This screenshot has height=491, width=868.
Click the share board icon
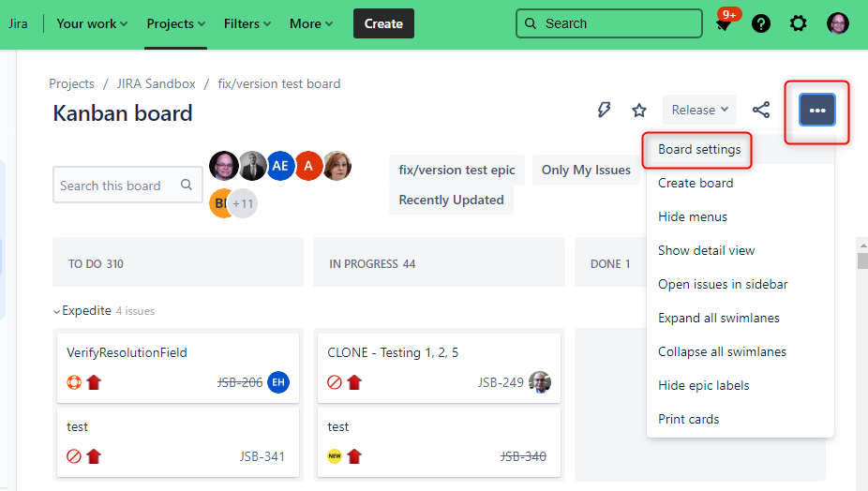(x=761, y=110)
